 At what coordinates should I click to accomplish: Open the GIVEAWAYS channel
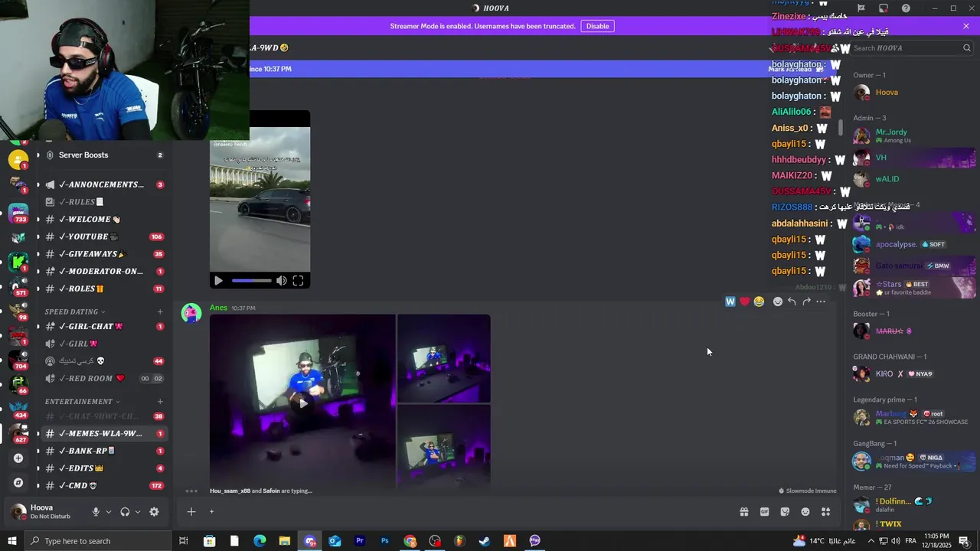(x=103, y=254)
